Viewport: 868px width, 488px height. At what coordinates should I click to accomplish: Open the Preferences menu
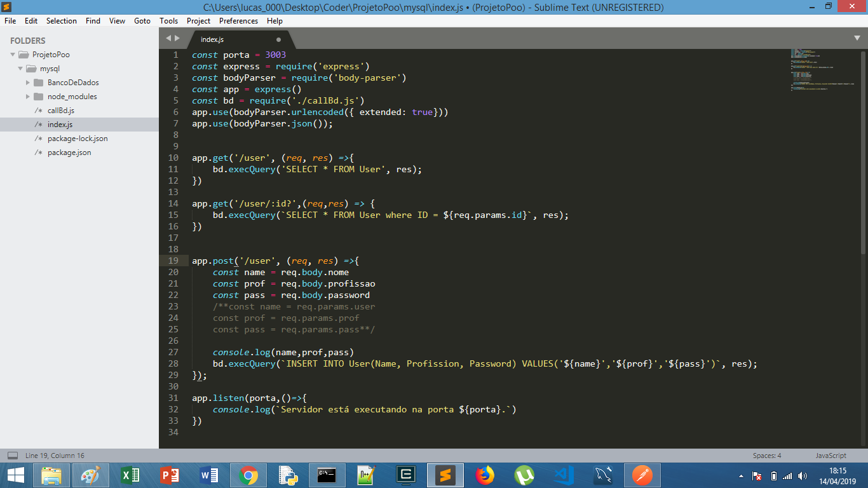tap(238, 21)
